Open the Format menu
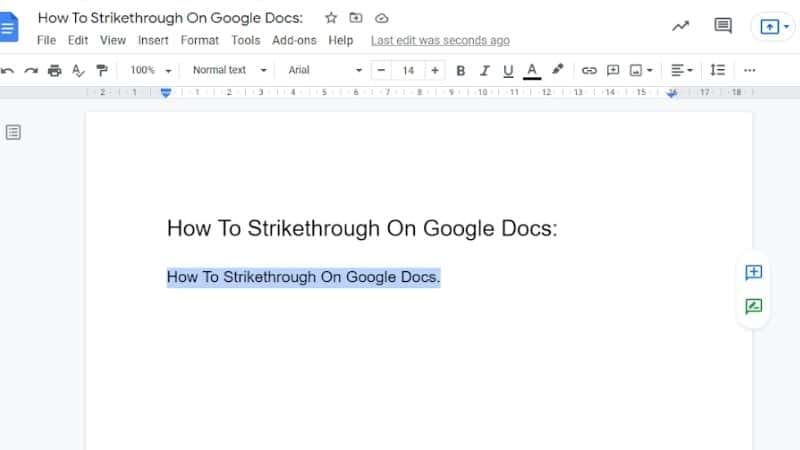Image resolution: width=800 pixels, height=450 pixels. 199,40
